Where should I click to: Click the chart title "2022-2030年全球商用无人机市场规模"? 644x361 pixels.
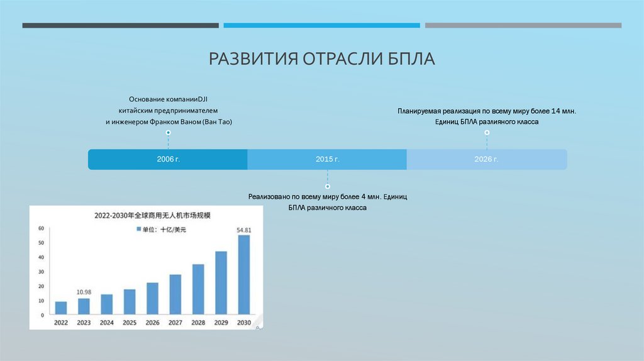152,215
